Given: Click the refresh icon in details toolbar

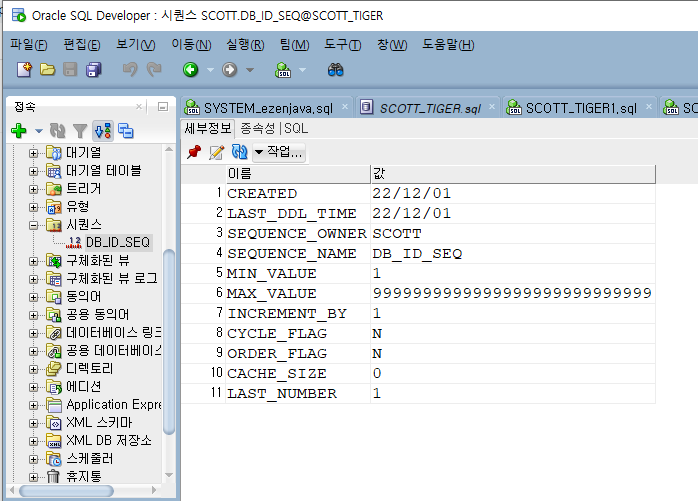Looking at the screenshot, I should coord(239,152).
